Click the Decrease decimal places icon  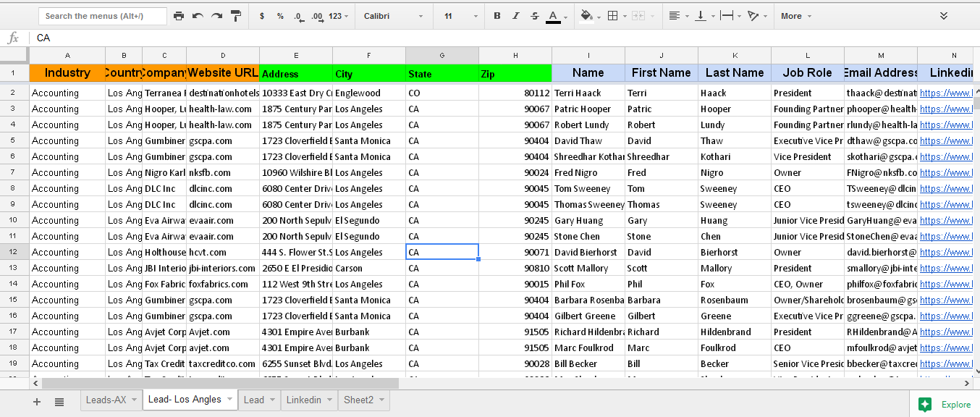pyautogui.click(x=299, y=14)
